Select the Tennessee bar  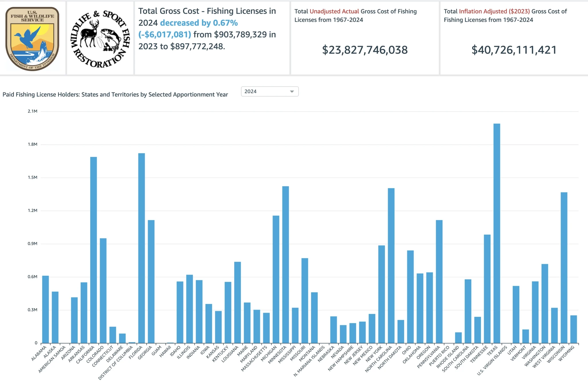(487, 289)
